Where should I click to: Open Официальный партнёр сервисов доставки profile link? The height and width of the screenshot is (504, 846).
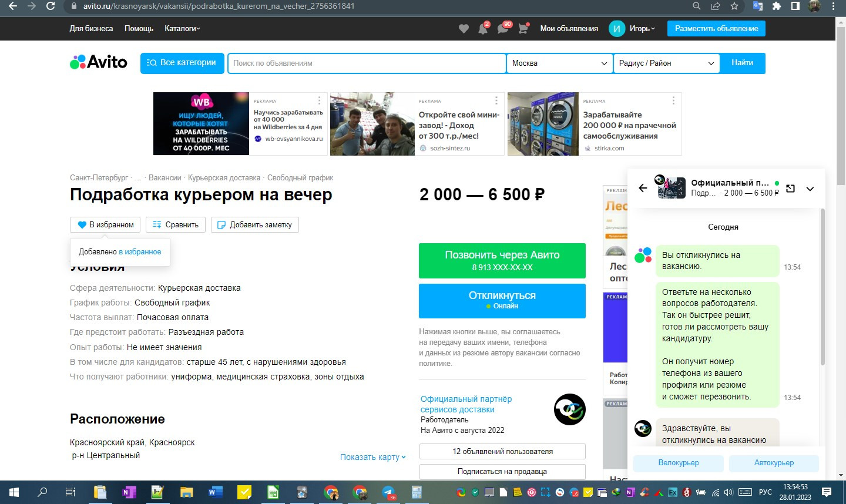(x=466, y=404)
